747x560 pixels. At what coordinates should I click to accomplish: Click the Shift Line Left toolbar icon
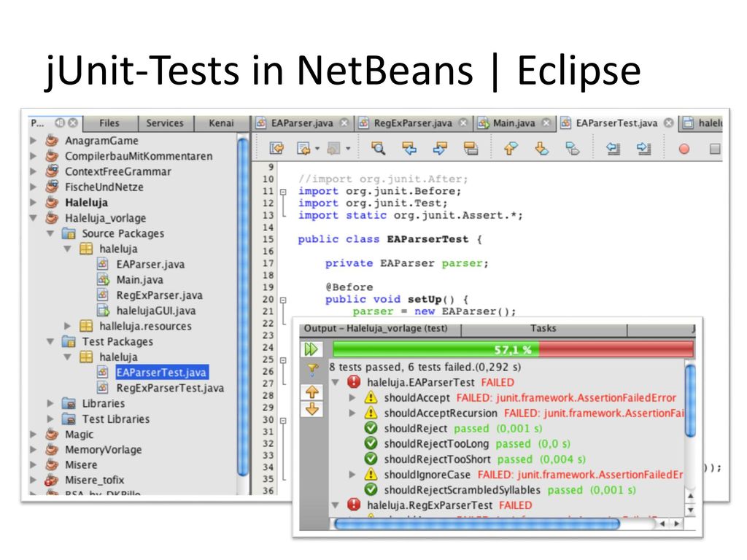[x=613, y=149]
